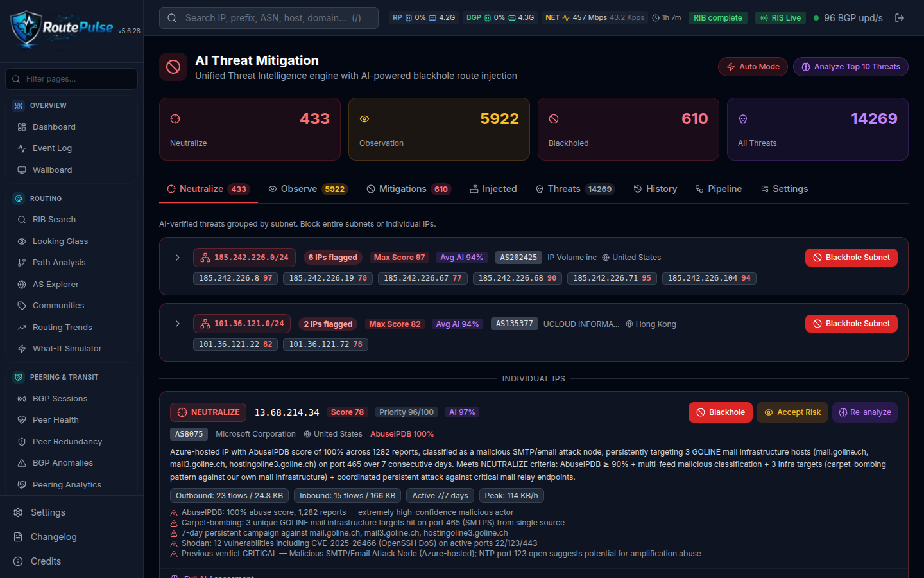Click Accept Risk for 13.68.214.34
924x578 pixels.
[x=792, y=412]
